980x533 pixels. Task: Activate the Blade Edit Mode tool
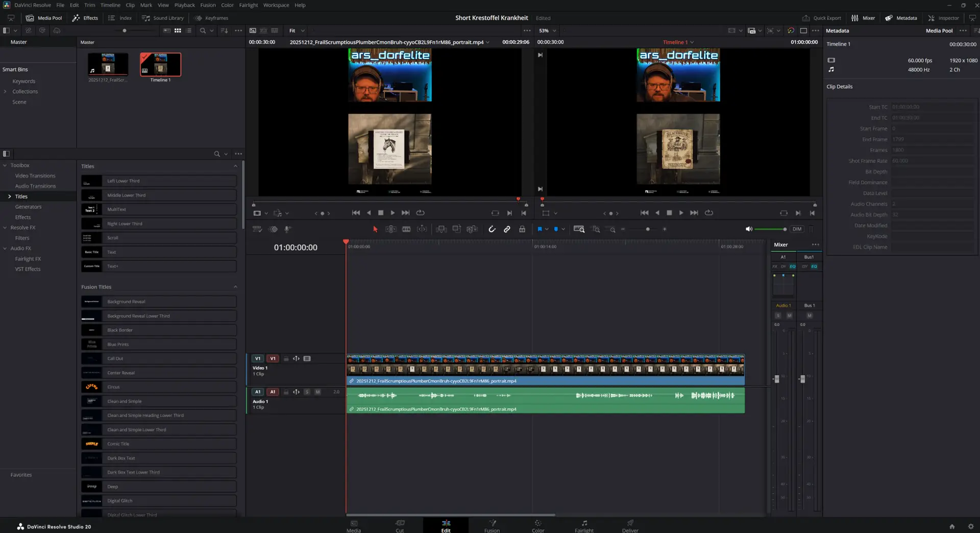(x=406, y=229)
